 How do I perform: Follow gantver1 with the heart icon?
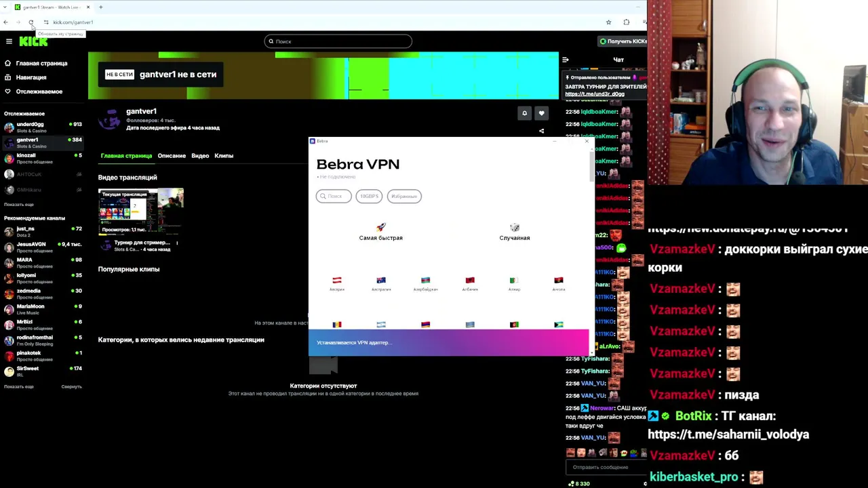541,113
